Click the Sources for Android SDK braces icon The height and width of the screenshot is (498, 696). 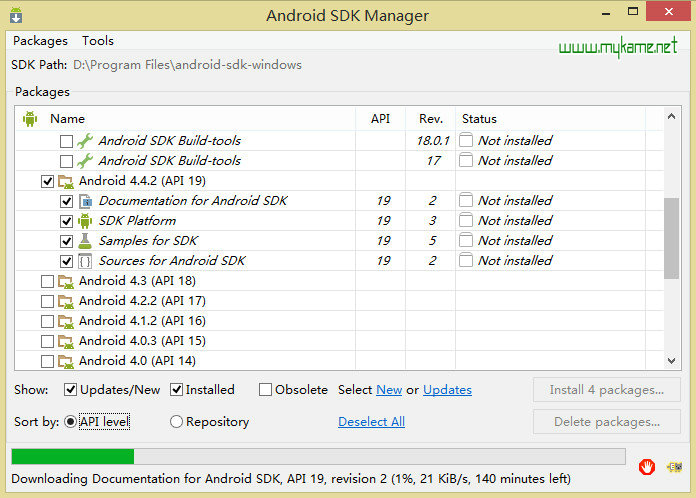[85, 261]
